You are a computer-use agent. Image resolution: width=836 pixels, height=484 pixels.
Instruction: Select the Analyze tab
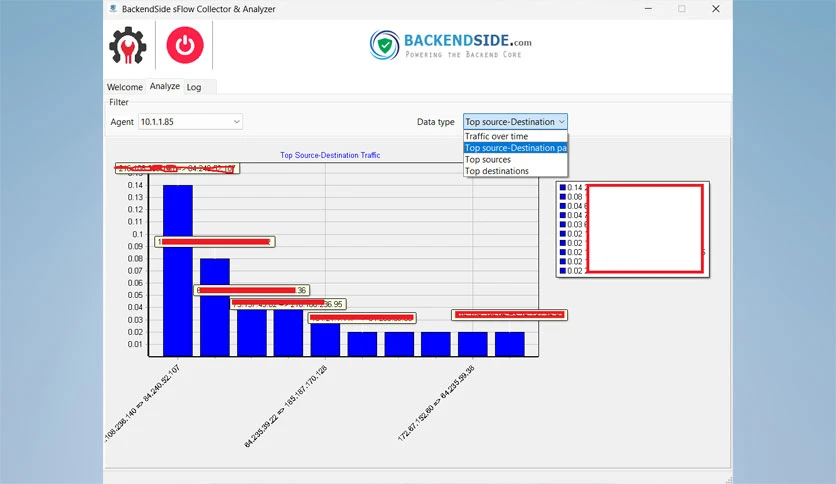coord(165,86)
